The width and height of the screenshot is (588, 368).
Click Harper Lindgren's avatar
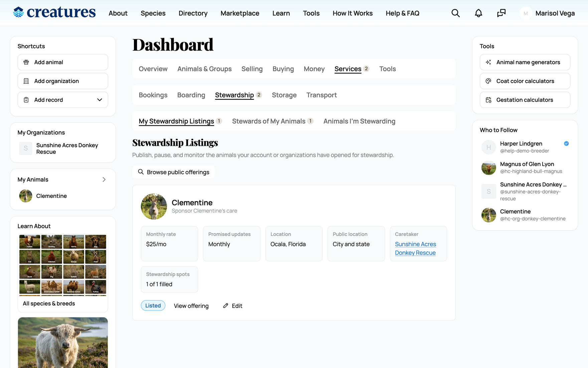pyautogui.click(x=488, y=147)
